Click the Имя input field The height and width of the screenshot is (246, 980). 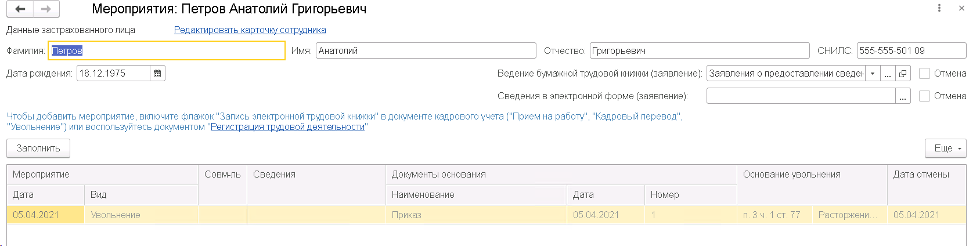426,51
